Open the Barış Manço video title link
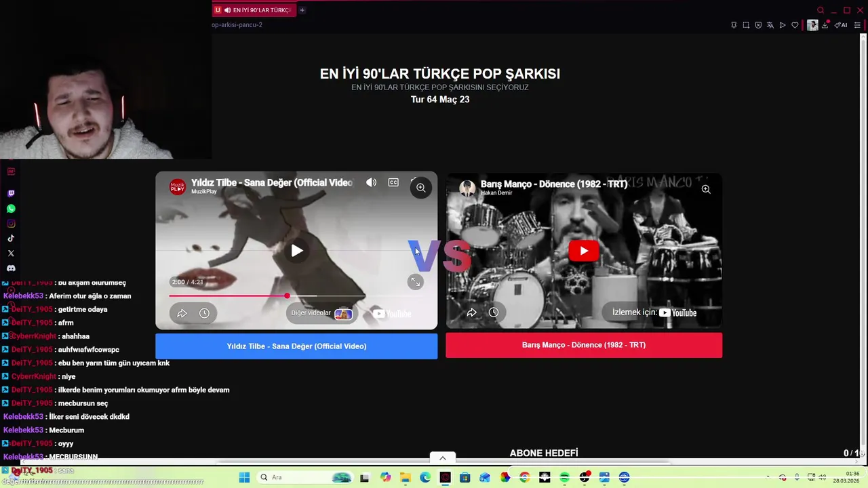 554,184
